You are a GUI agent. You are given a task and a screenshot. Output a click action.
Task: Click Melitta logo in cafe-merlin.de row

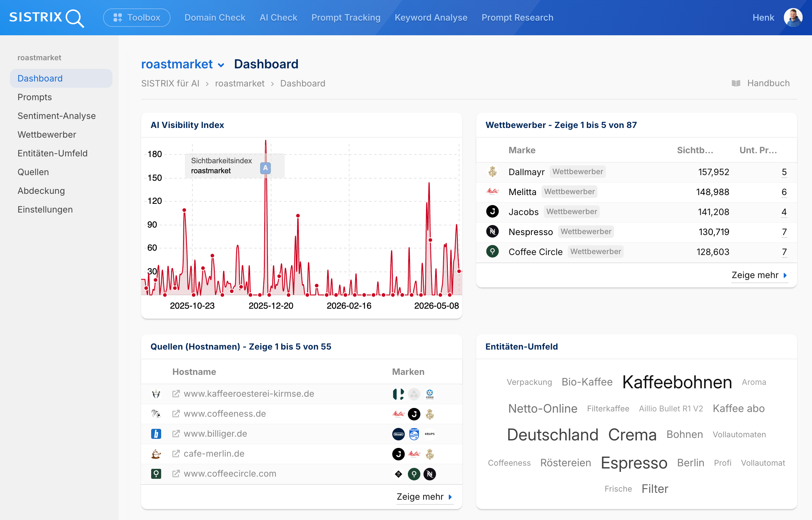pos(414,454)
